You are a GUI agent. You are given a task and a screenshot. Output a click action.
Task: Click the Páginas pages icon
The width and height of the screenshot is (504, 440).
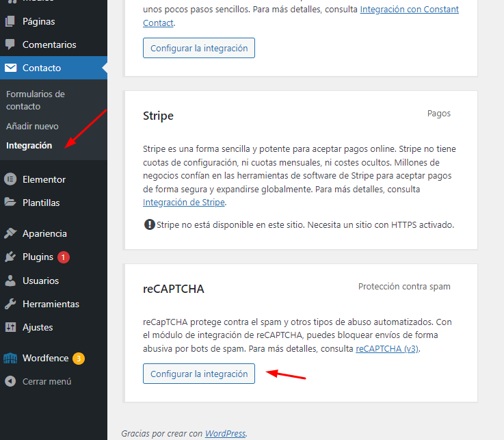(10, 21)
